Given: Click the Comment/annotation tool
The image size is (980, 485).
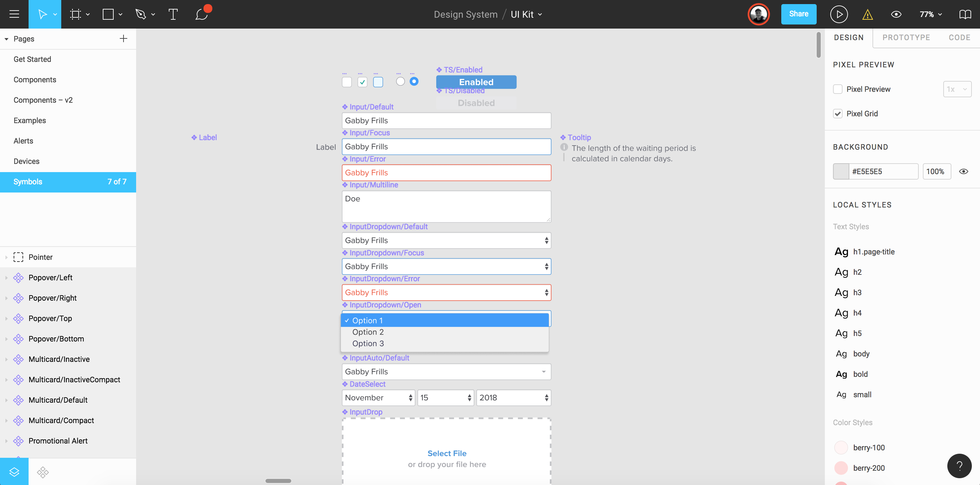Looking at the screenshot, I should (202, 14).
